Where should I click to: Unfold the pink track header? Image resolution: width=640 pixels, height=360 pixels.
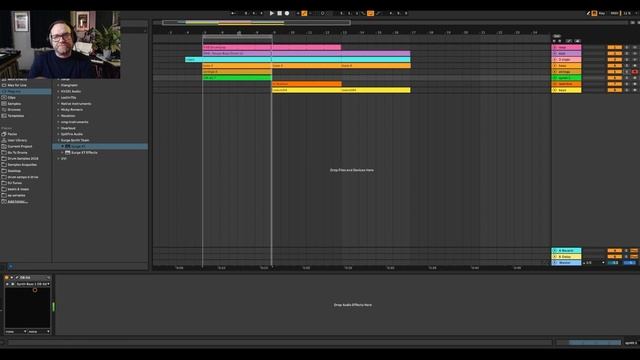tap(555, 47)
